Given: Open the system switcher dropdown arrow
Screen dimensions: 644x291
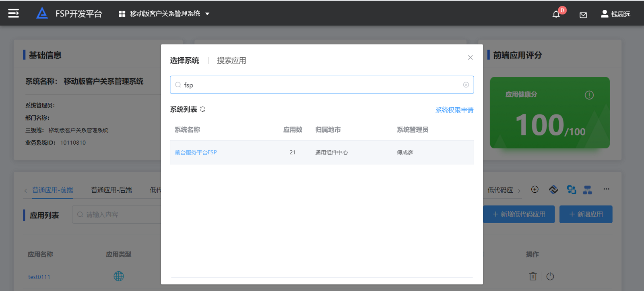Looking at the screenshot, I should tap(207, 14).
